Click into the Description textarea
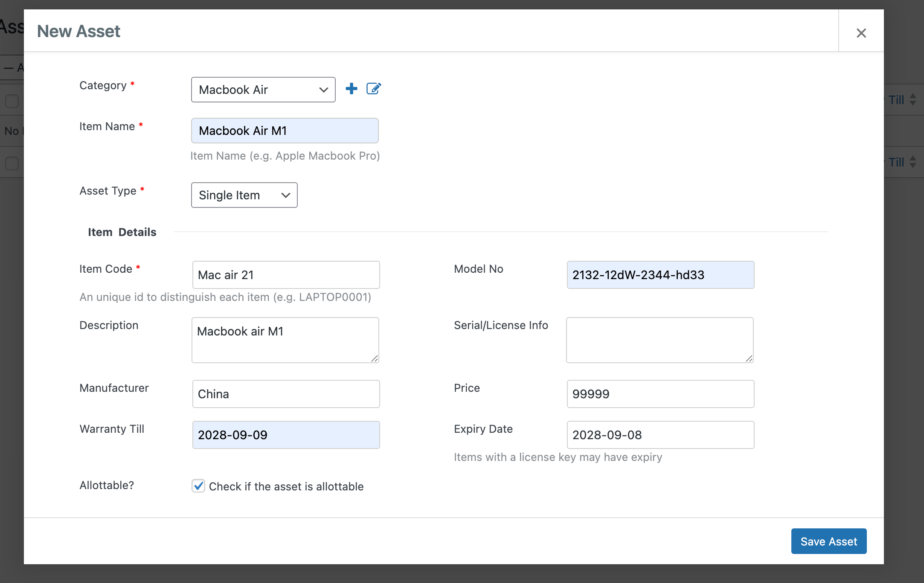The width and height of the screenshot is (924, 583). (x=285, y=340)
